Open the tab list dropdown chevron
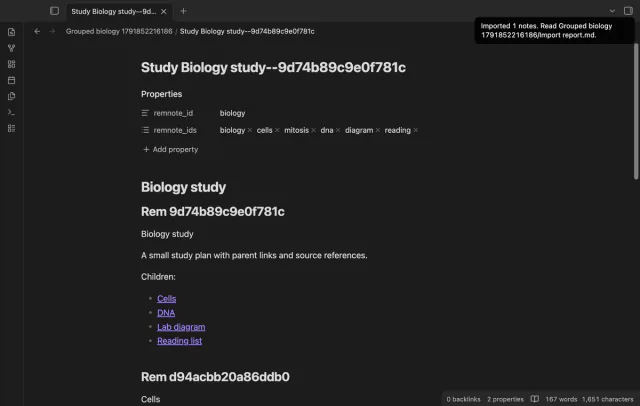Screen dimensions: 640x406 pyautogui.click(x=612, y=11)
